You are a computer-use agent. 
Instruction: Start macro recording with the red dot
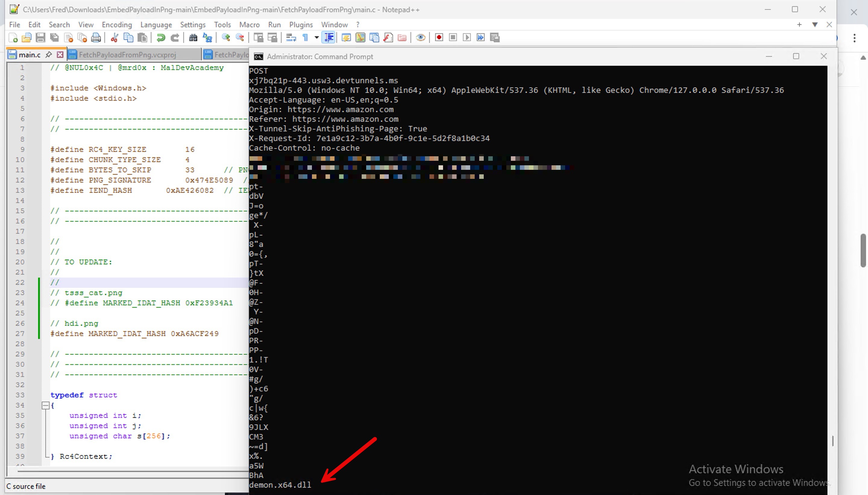tap(439, 37)
